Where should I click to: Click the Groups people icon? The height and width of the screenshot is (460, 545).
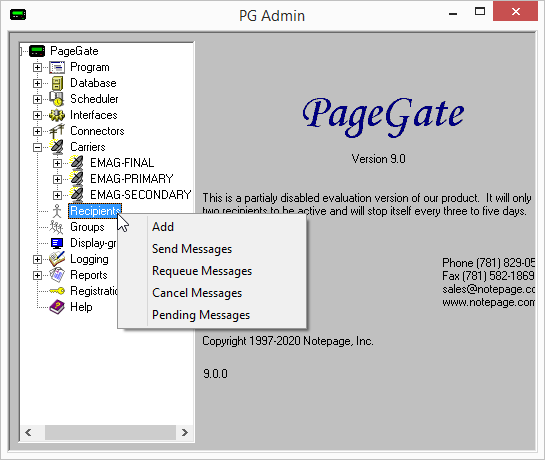56,227
